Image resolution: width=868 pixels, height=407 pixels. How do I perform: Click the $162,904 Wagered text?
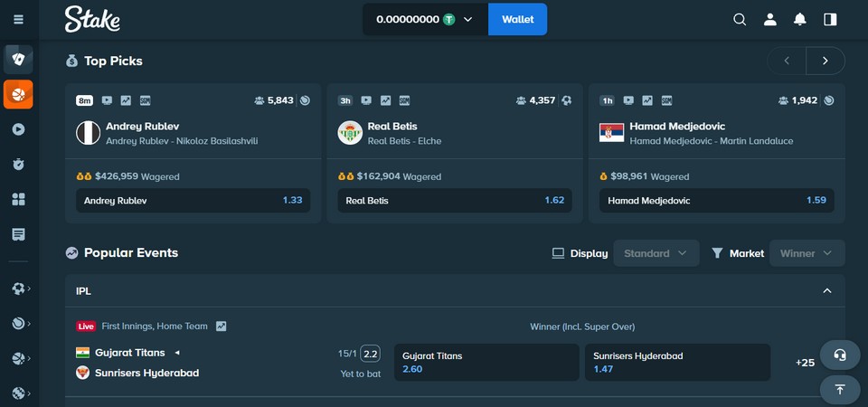pyautogui.click(x=399, y=176)
